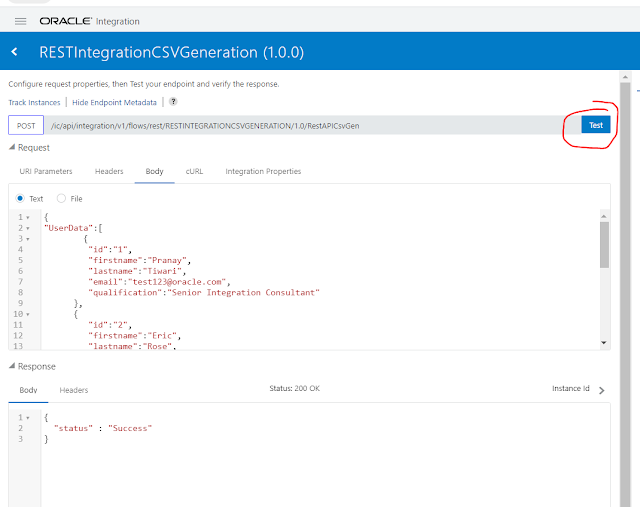Open Track Instances link

coord(34,102)
